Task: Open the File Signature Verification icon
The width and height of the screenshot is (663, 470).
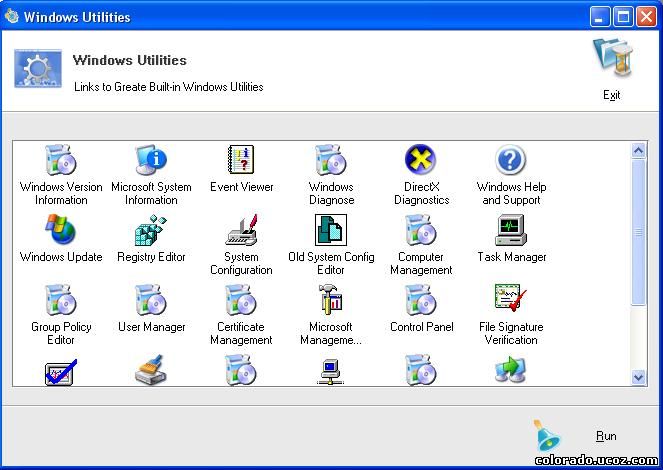Action: [510, 298]
